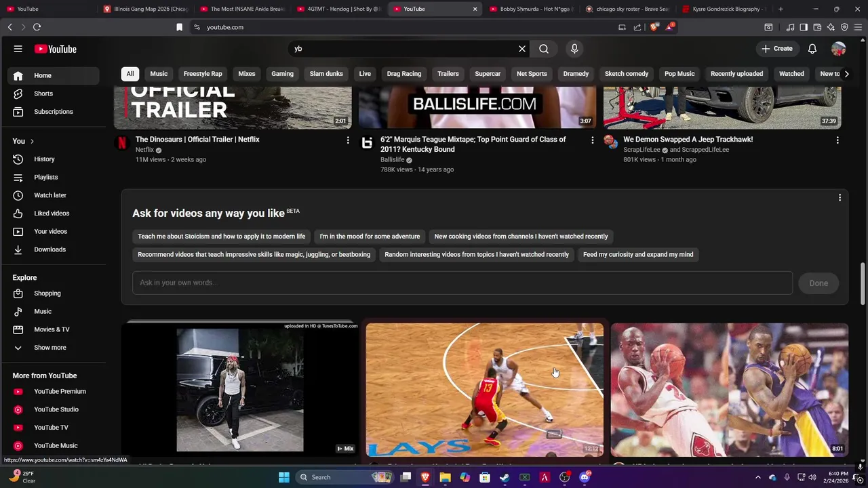Viewport: 868px width, 488px height.
Task: Open the Netflix channel link
Action: 144,150
